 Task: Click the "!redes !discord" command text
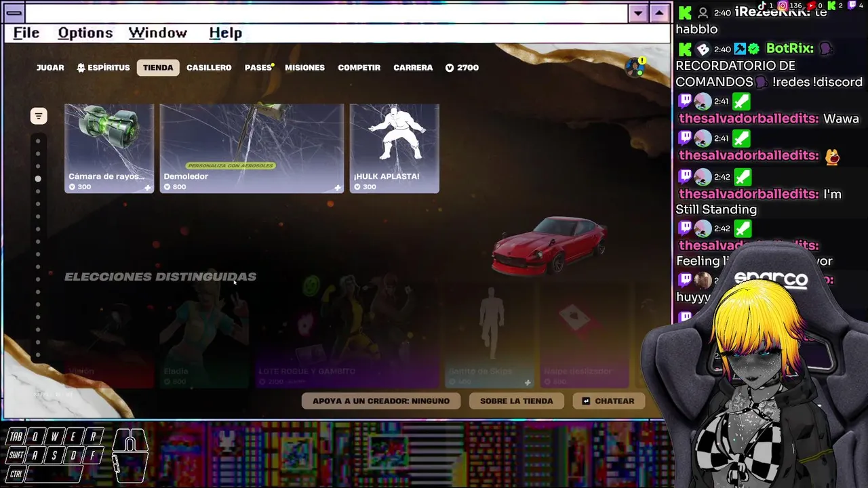(817, 82)
